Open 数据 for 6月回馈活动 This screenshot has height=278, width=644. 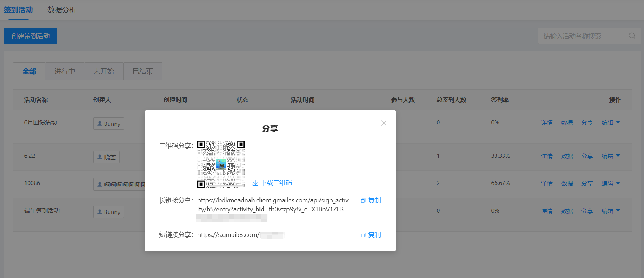(x=567, y=123)
